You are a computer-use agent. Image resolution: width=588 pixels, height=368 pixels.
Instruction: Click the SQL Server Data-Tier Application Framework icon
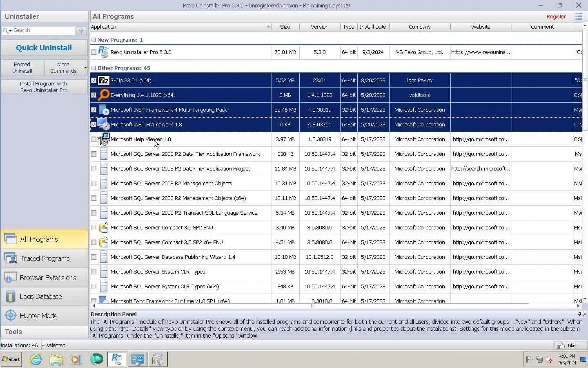104,154
